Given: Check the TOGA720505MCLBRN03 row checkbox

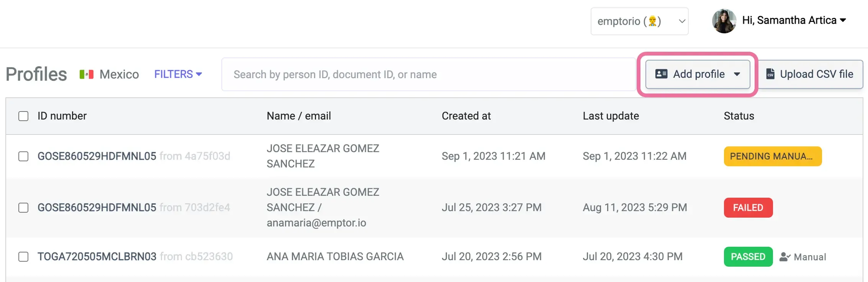Looking at the screenshot, I should point(23,257).
